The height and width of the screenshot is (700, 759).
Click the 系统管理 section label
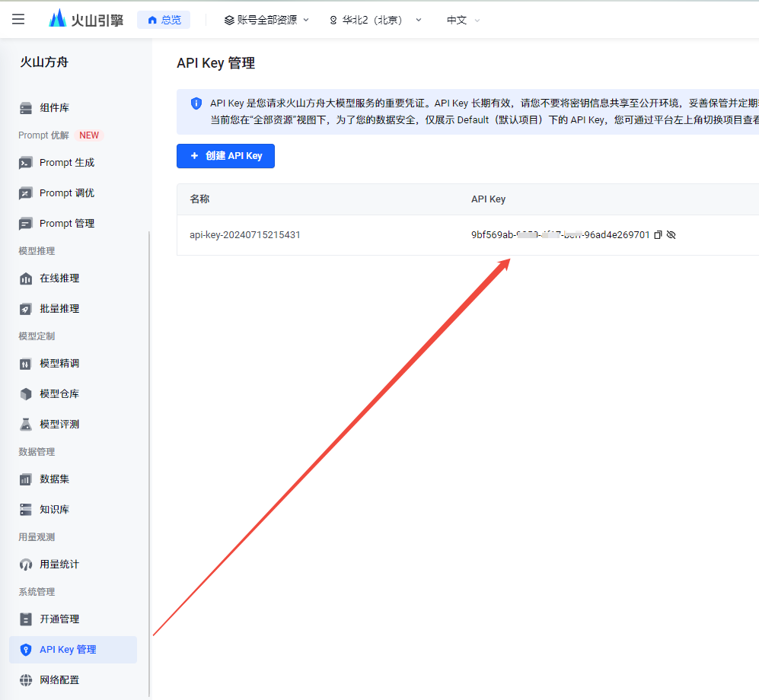pyautogui.click(x=37, y=592)
